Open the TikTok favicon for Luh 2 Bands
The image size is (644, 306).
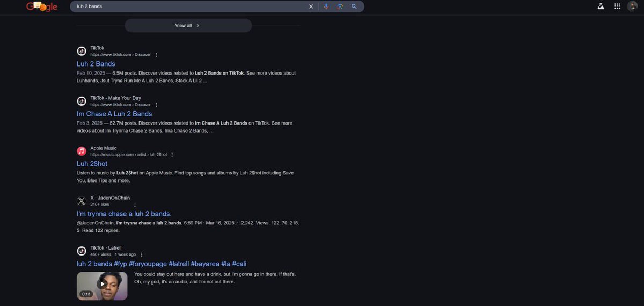(82, 51)
